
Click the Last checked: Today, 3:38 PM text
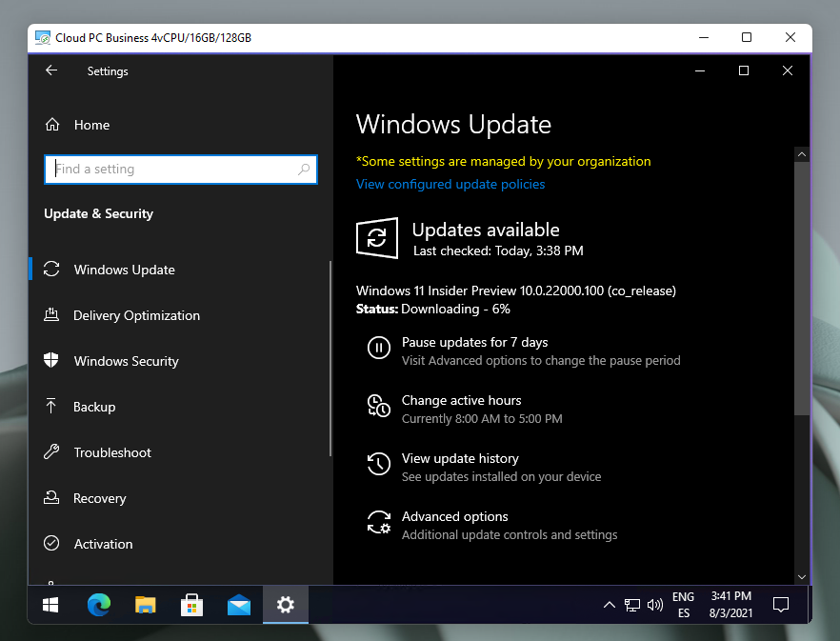498,250
